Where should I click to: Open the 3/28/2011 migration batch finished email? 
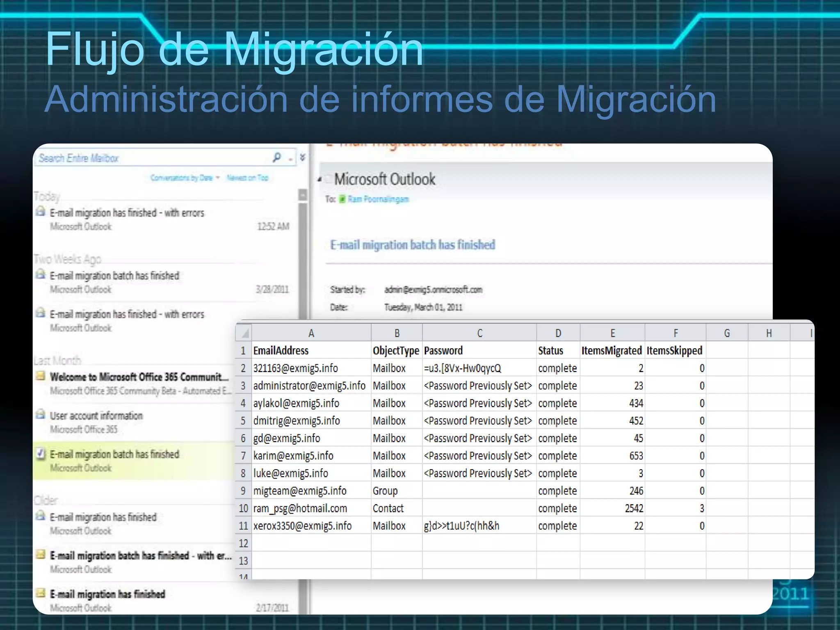[164, 282]
